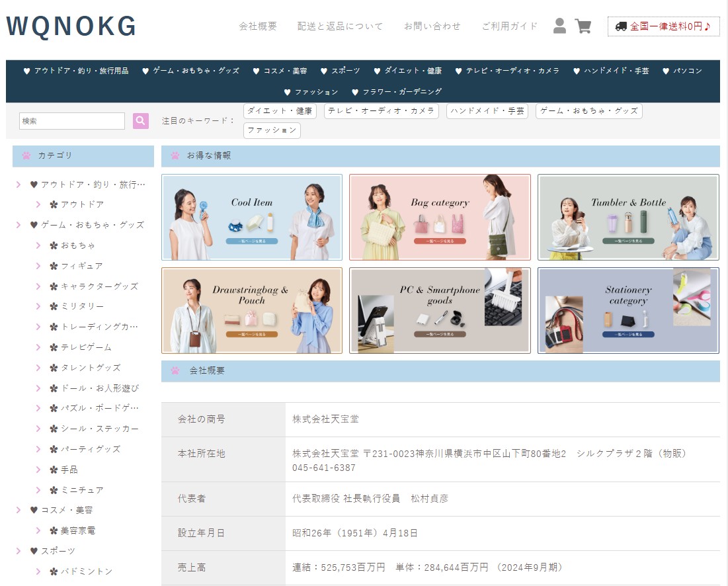Click the ご利用ガイド header link
The width and height of the screenshot is (728, 586).
[509, 26]
